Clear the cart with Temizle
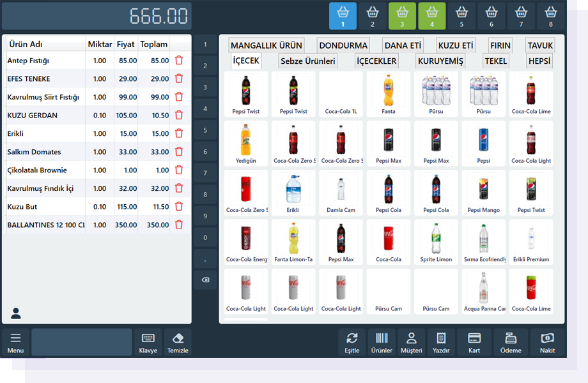Screen dimensions: 588x383 pos(178,343)
